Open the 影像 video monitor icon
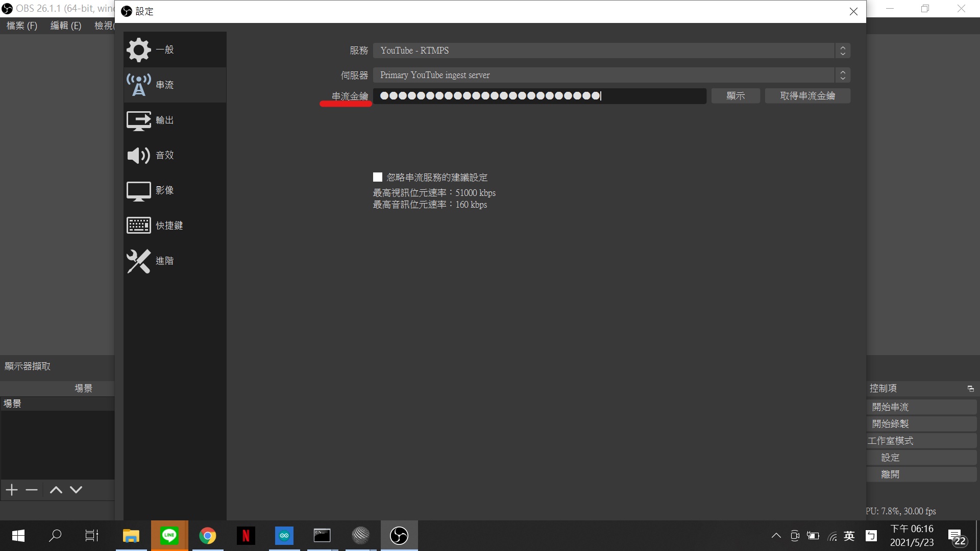This screenshot has width=980, height=551. click(x=138, y=191)
